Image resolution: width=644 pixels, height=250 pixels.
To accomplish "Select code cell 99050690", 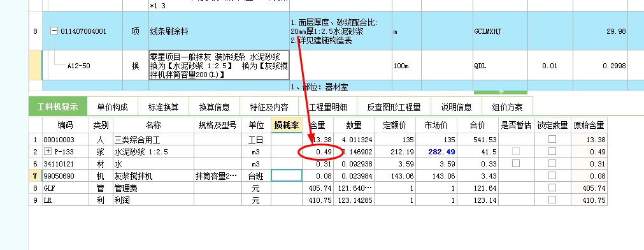I will (x=66, y=176).
